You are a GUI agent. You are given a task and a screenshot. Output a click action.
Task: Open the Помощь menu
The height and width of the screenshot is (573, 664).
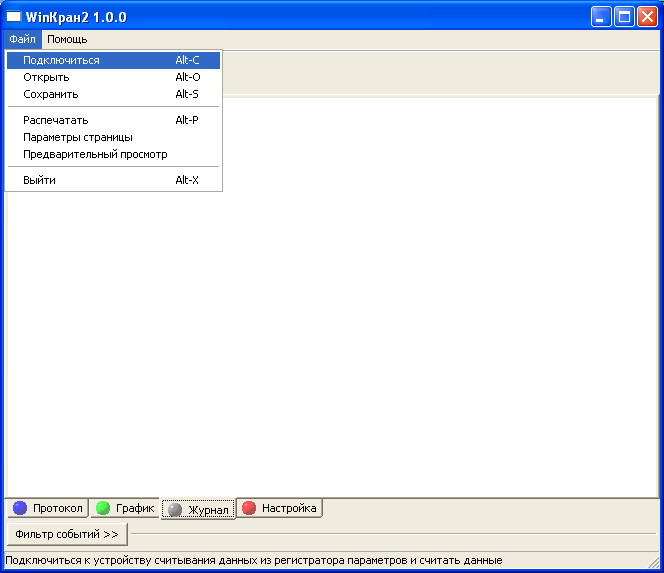pos(67,39)
